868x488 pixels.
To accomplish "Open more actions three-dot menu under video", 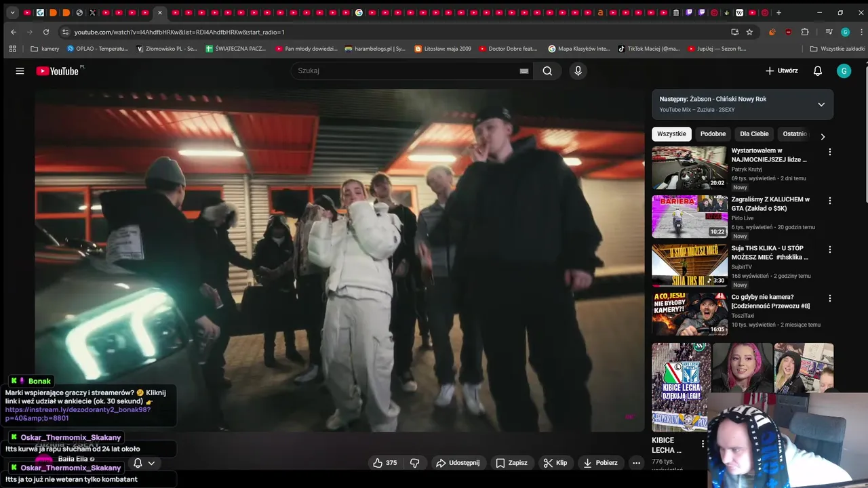I will (636, 463).
